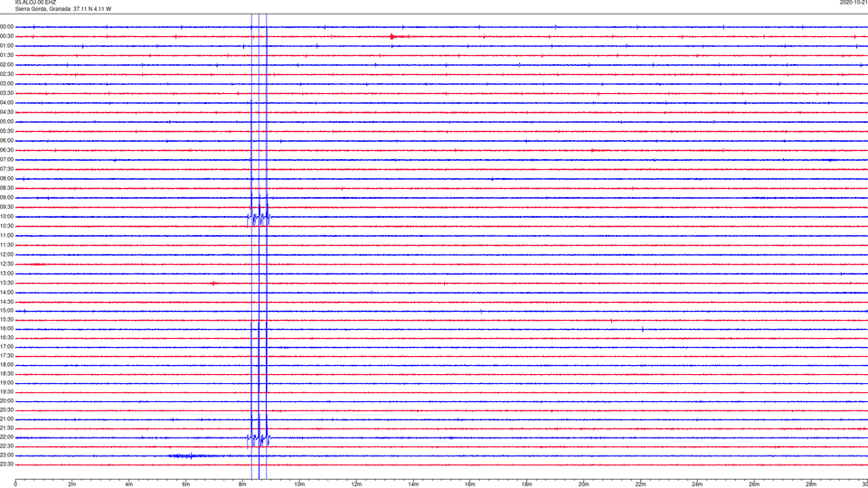The height and width of the screenshot is (488, 868).
Task: Pick the 05:00 time label
Action: pos(7,122)
